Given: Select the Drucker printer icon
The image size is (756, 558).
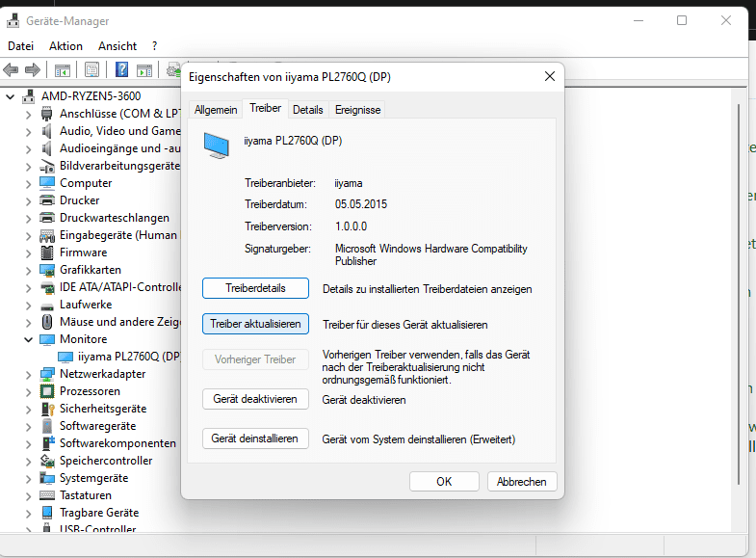Looking at the screenshot, I should 47,200.
